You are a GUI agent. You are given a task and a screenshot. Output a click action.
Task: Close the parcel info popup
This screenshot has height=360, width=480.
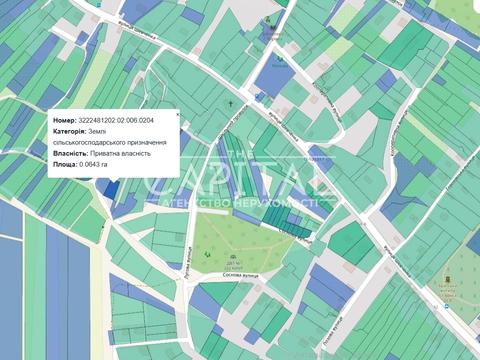[x=178, y=114]
